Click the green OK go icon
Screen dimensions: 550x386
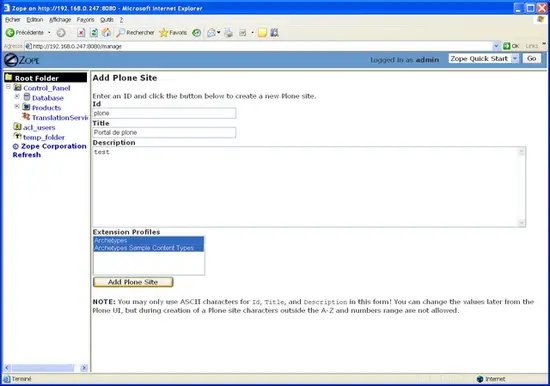click(507, 46)
